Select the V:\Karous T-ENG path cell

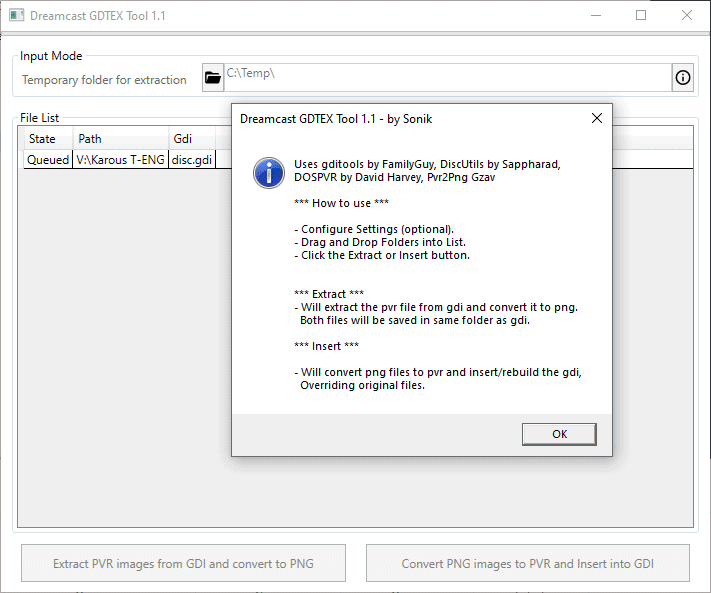[x=121, y=160]
